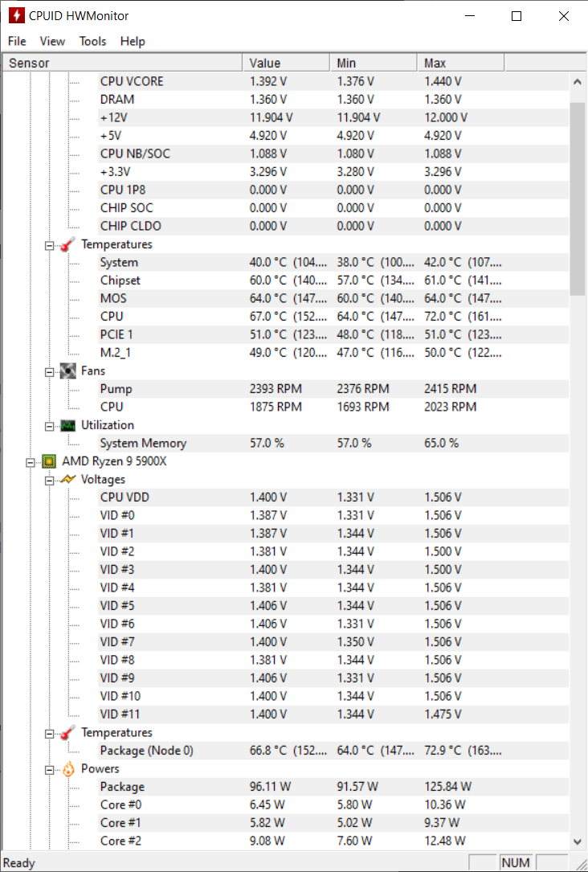The height and width of the screenshot is (872, 588).
Task: Select the PCIE 1 temperature row
Action: [333, 334]
